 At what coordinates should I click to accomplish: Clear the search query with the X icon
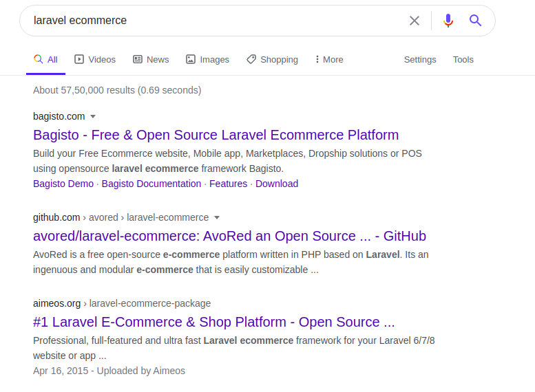click(x=415, y=21)
